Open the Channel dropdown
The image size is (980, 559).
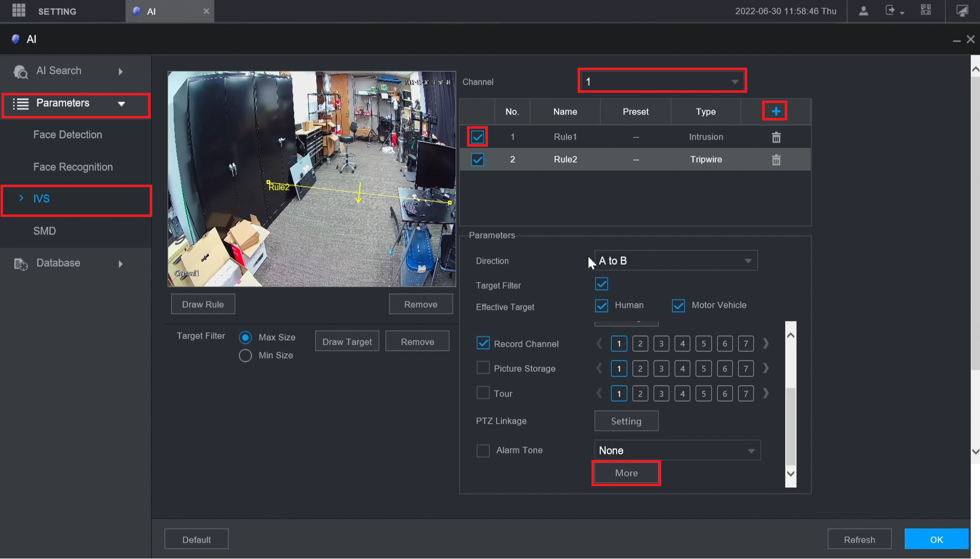pyautogui.click(x=662, y=82)
